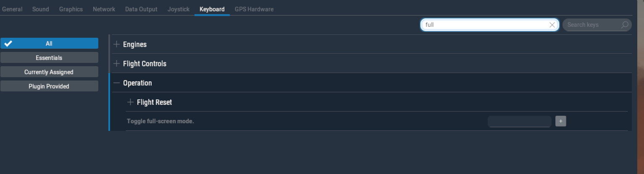Open the Graphics settings tab
644x174 pixels.
(71, 9)
